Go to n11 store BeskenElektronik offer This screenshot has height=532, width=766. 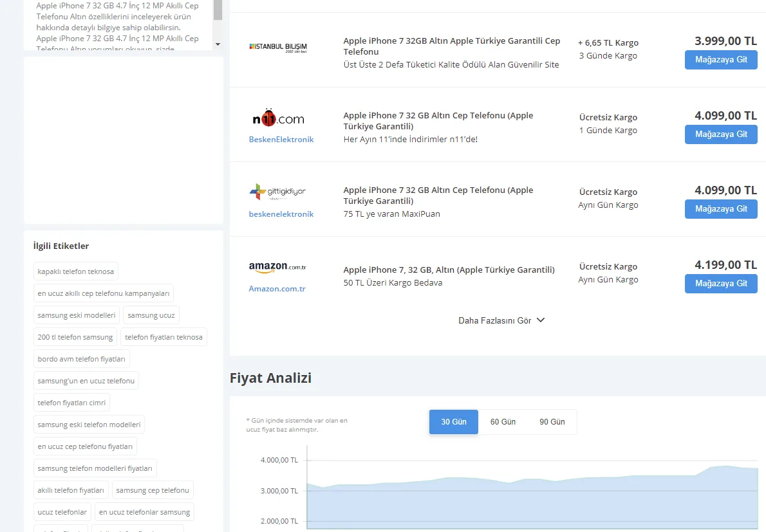[721, 134]
